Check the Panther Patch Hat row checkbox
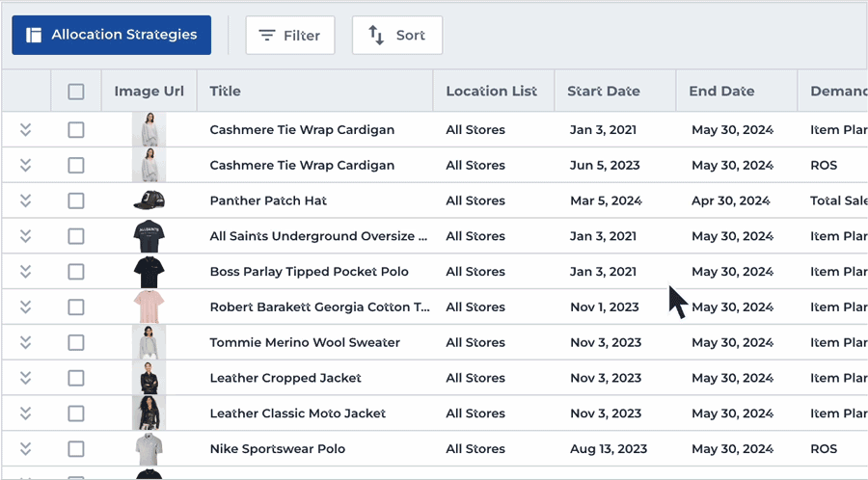Viewport: 868px width, 480px height. pos(76,200)
